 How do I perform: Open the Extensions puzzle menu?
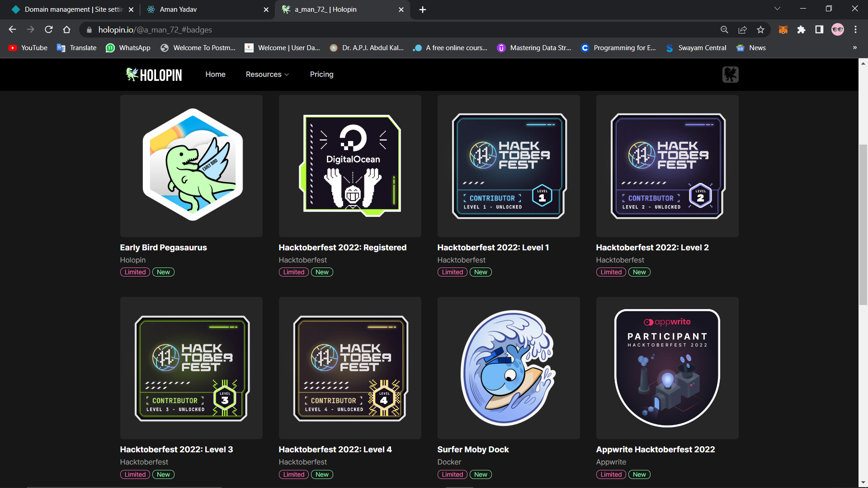801,30
